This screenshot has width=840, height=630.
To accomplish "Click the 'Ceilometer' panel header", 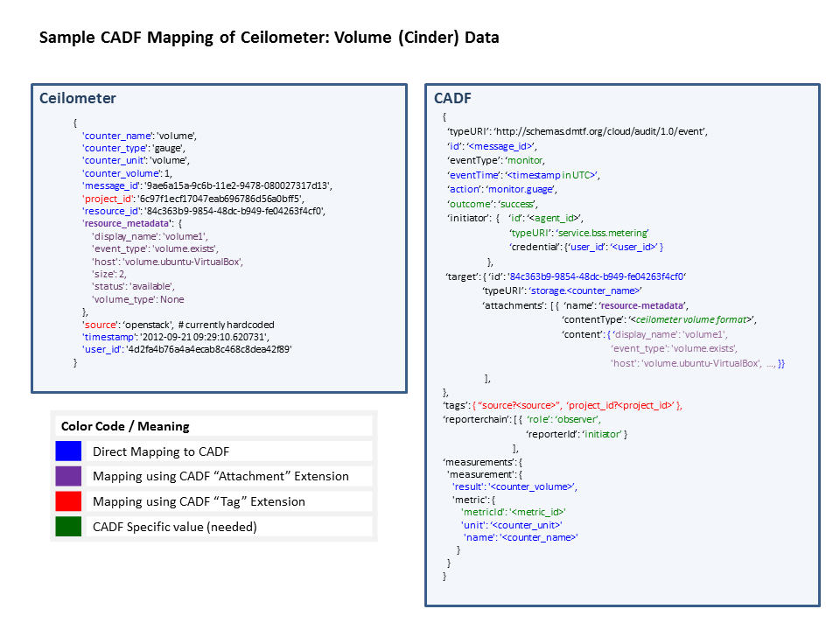I will coord(79,99).
